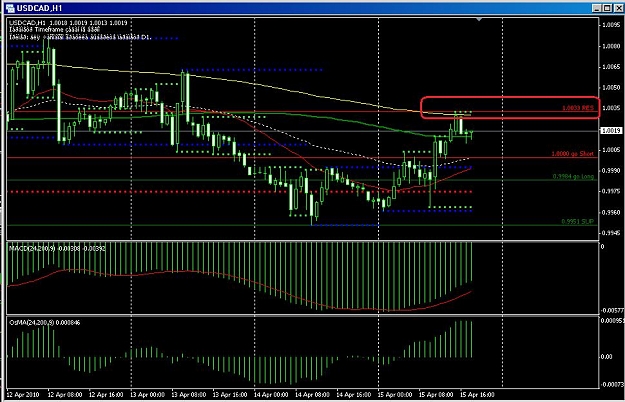The image size is (625, 402).
Task: Click the 13 Apr 16:00 time label
Action: [x=230, y=395]
